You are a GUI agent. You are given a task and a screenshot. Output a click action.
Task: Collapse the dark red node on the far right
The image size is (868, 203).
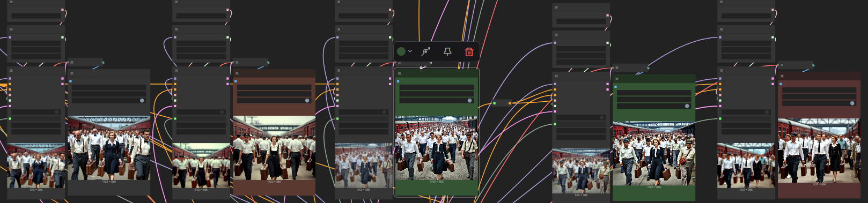point(782,76)
